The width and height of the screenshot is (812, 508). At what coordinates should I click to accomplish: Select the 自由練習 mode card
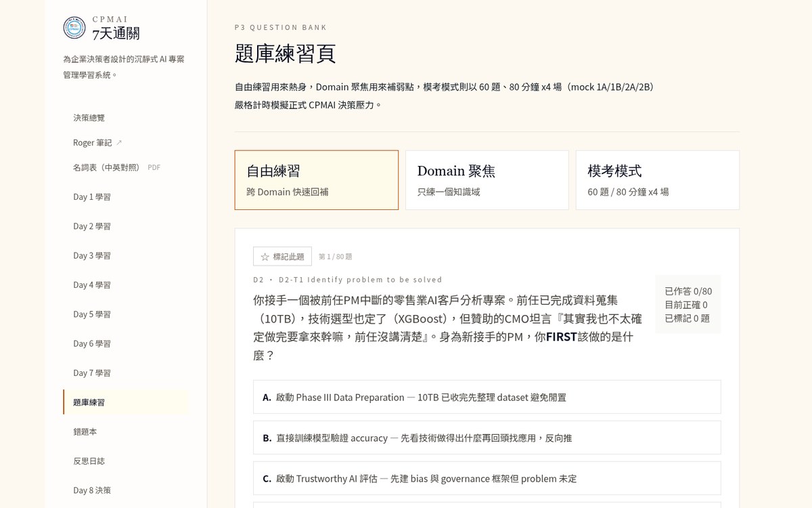[317, 180]
